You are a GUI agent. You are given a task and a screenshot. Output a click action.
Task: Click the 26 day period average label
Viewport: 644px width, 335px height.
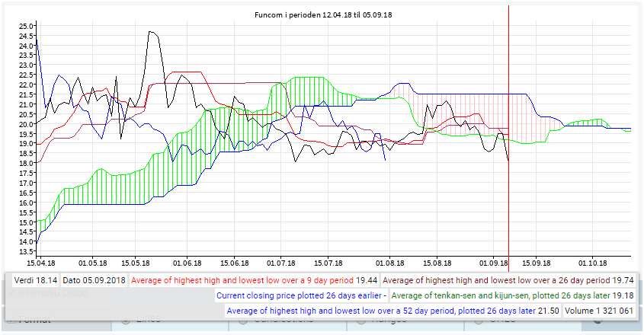click(508, 280)
